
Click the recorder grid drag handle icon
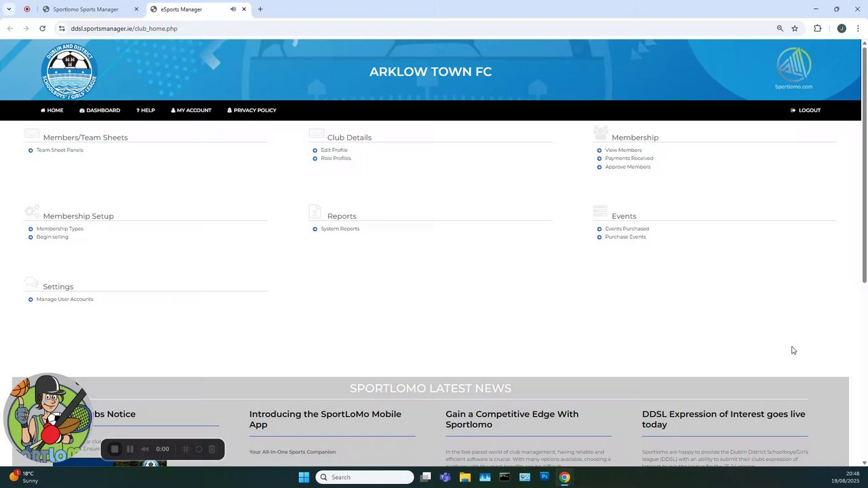tap(185, 449)
